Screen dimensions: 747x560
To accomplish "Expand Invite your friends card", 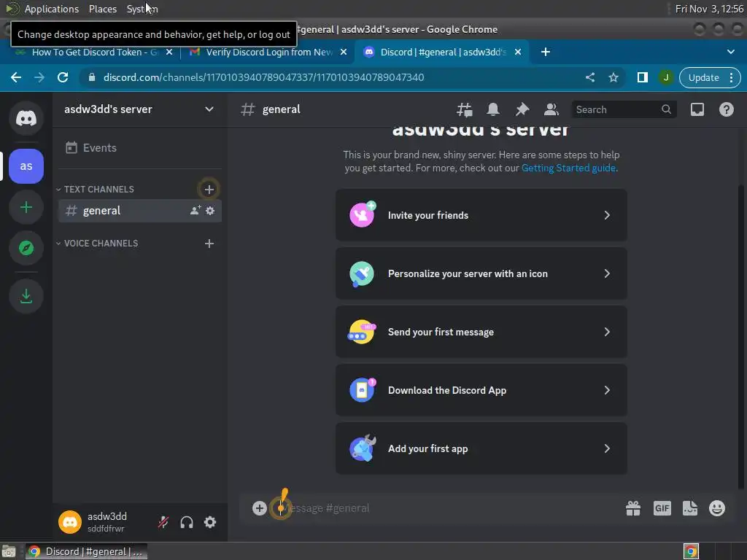I will click(481, 215).
